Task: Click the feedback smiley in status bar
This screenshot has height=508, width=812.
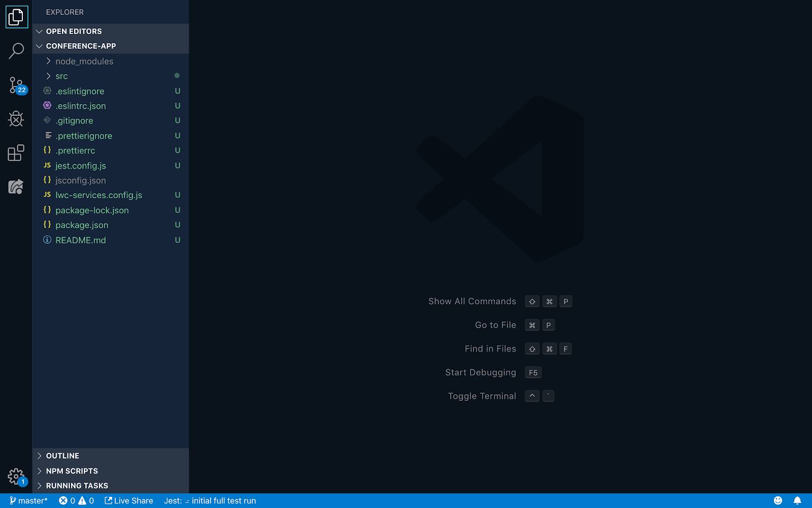Action: pos(778,501)
